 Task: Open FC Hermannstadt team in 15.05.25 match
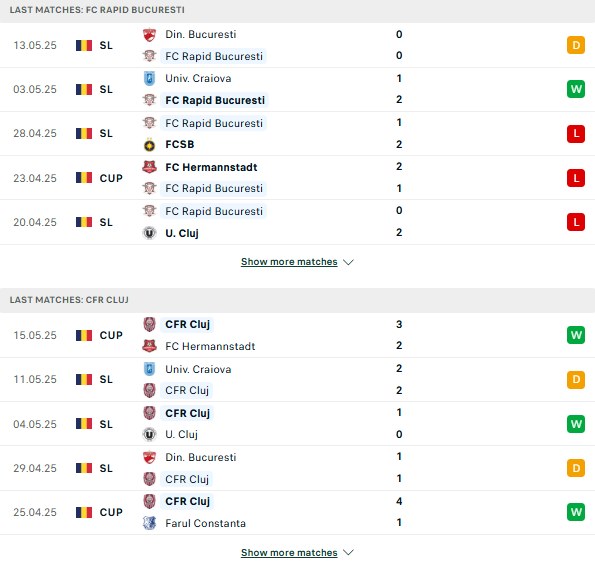pos(210,346)
